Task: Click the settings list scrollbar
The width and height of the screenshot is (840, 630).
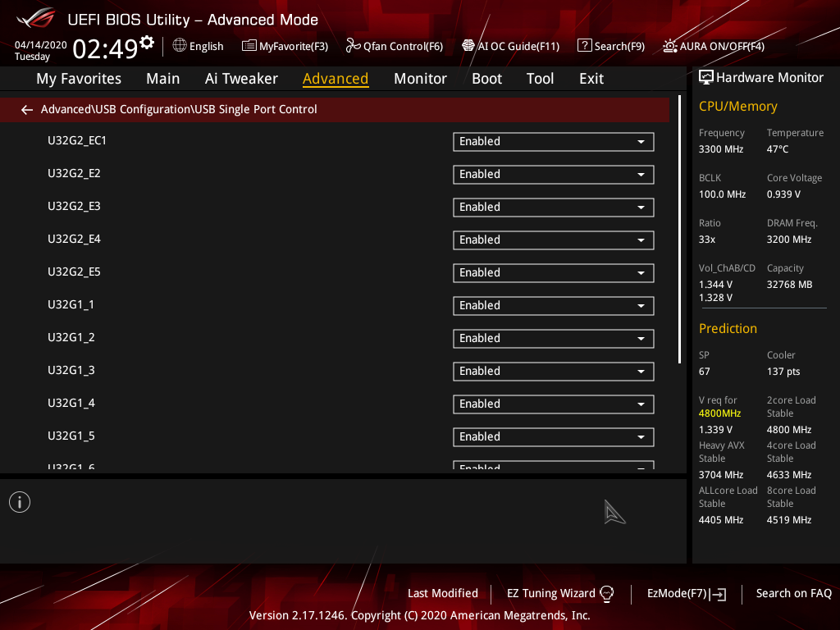Action: coord(679,230)
